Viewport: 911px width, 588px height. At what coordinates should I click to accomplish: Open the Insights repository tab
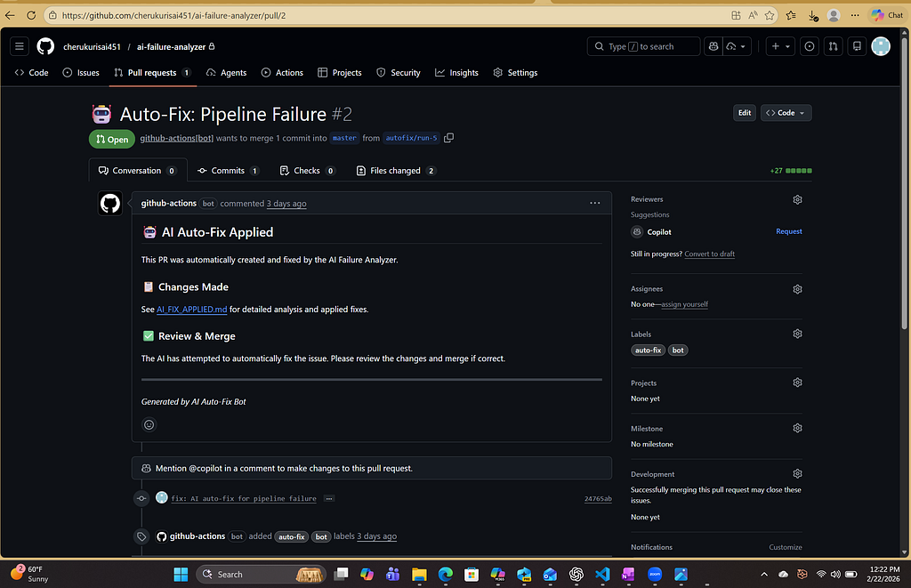456,73
